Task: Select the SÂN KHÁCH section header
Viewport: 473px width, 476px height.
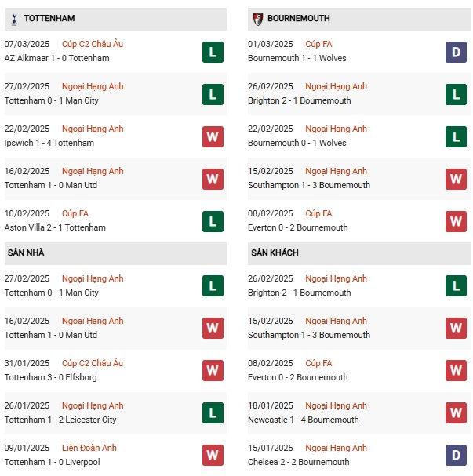Action: click(275, 253)
